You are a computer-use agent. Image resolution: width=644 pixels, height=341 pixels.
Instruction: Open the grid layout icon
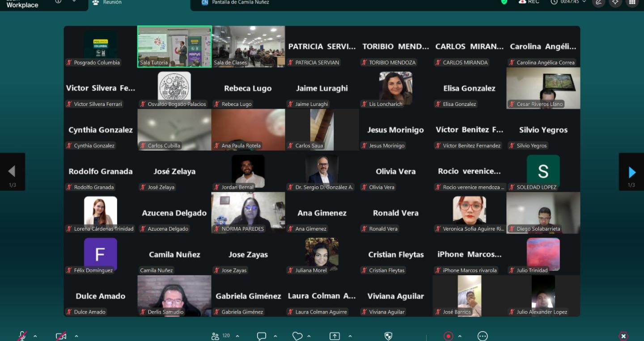[632, 2]
